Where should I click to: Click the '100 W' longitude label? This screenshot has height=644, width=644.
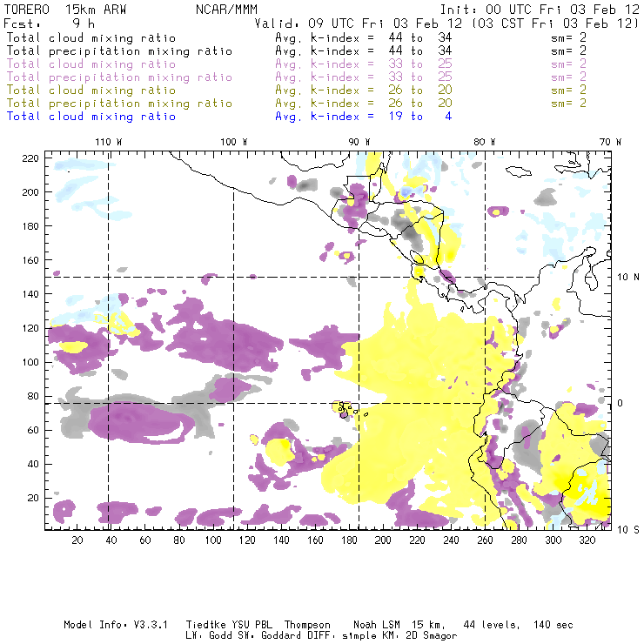point(234,142)
